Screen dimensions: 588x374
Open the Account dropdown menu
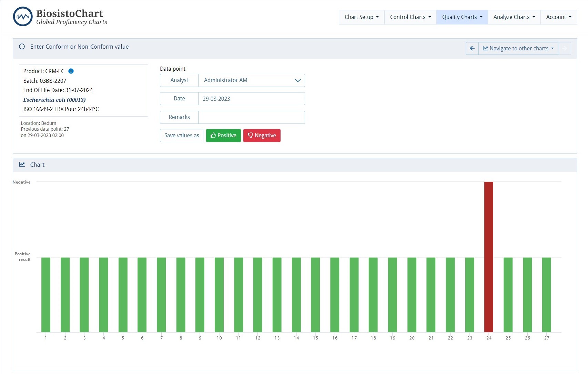tap(558, 17)
